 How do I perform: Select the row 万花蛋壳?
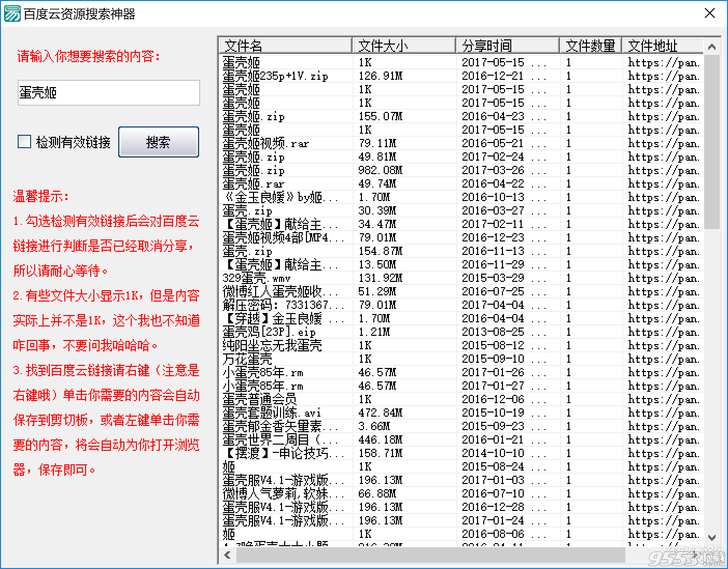tap(461, 359)
